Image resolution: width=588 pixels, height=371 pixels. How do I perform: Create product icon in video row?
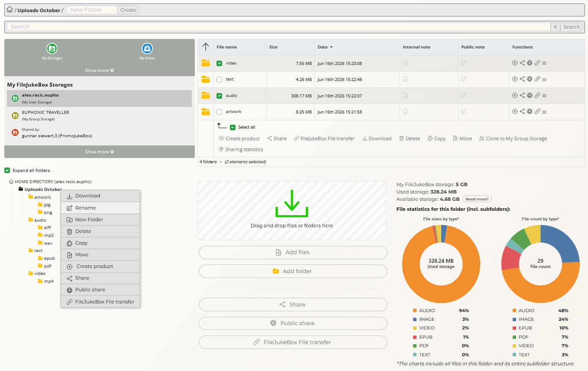(515, 63)
